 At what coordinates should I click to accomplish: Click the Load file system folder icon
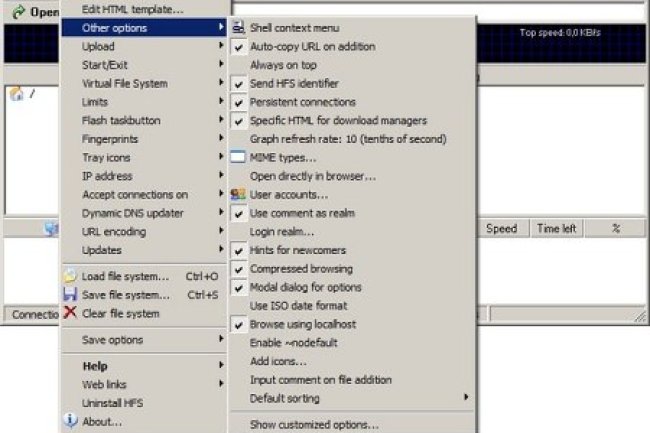(70, 276)
